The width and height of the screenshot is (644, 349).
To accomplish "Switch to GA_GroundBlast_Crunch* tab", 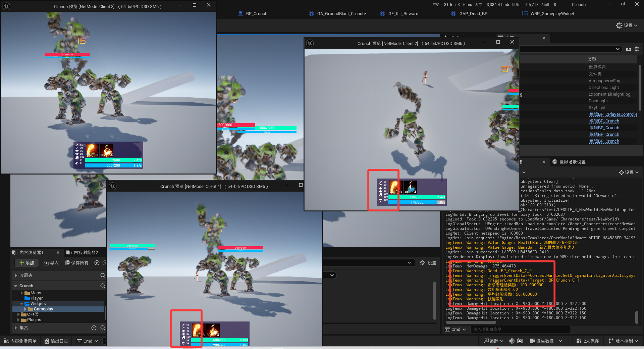I will click(337, 13).
